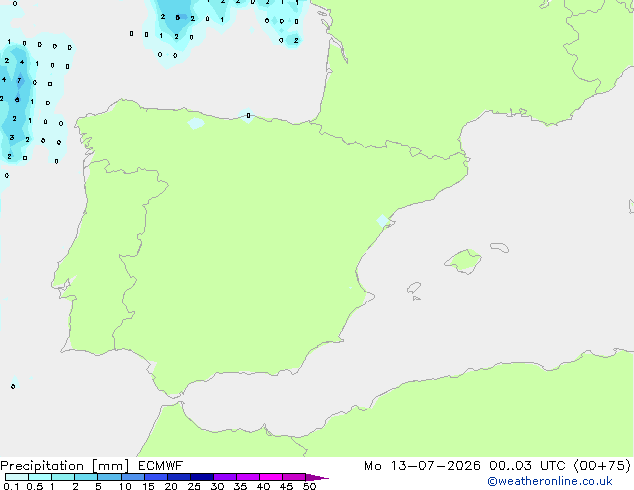Screen dimensions: 634x490
Task: Click the weatheronline.co.uk copyright link
Action: tap(550, 481)
